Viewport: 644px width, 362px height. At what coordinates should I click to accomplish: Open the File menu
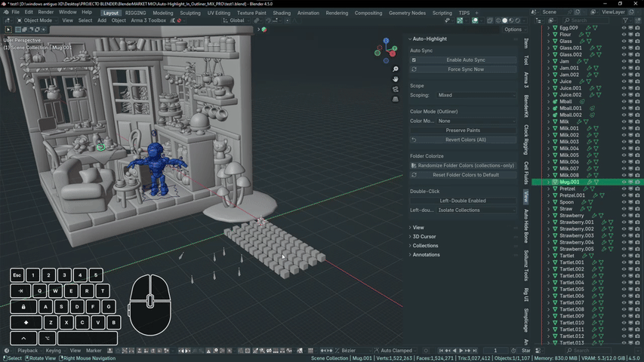pos(16,12)
